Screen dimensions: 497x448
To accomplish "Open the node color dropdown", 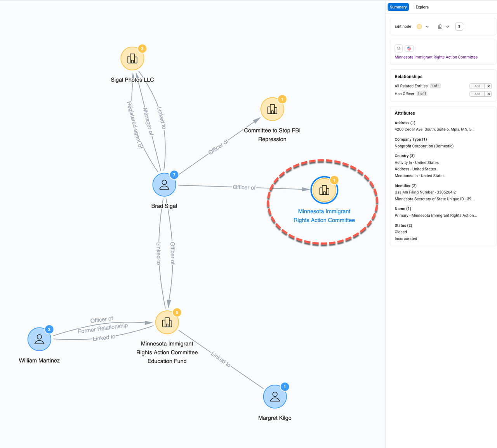I will 427,27.
